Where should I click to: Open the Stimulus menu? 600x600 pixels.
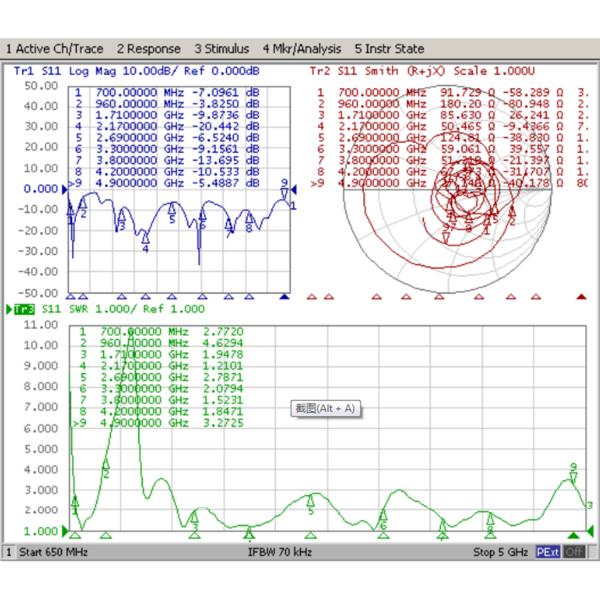223,48
